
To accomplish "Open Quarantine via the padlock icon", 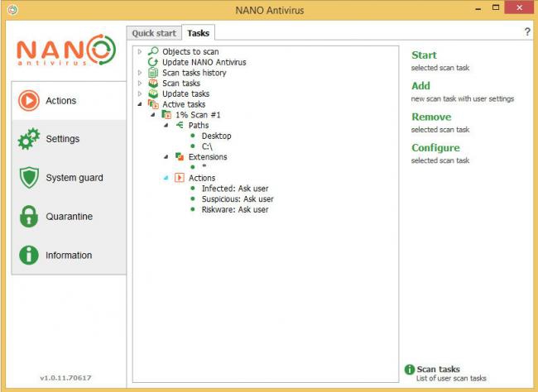I will 29,217.
